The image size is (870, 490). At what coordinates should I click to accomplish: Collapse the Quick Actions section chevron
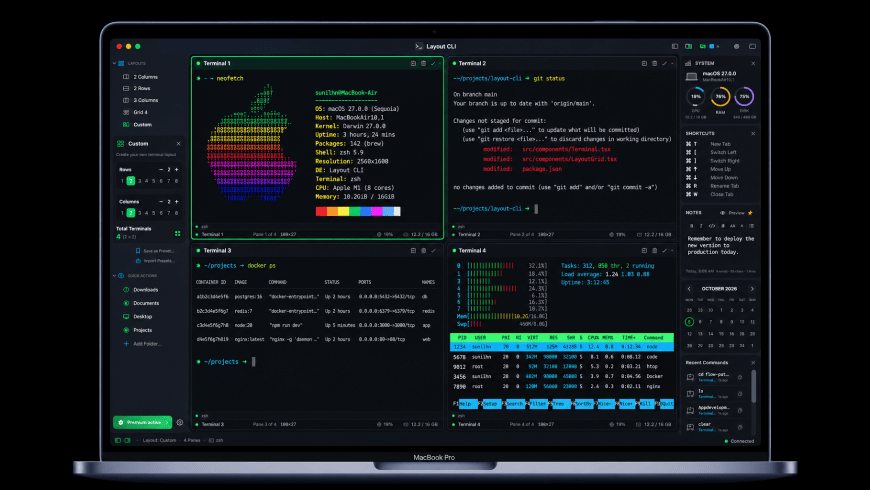coord(115,276)
